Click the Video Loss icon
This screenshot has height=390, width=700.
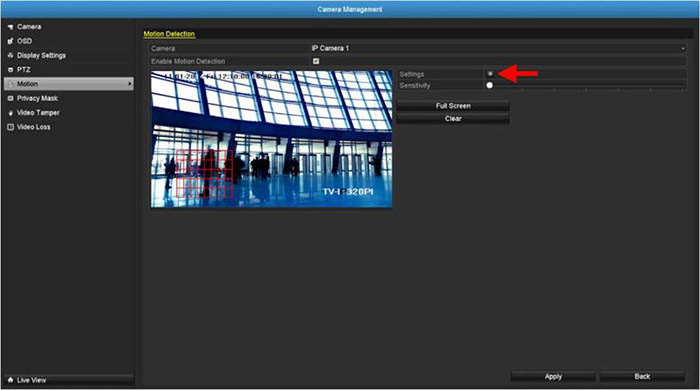point(10,127)
